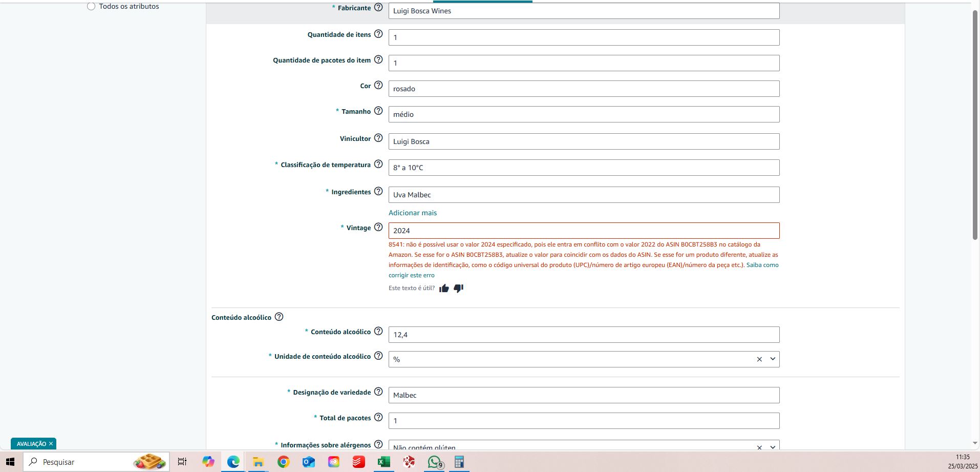This screenshot has width=980, height=472.
Task: Show help for Classificação de temperatura
Action: tap(378, 164)
